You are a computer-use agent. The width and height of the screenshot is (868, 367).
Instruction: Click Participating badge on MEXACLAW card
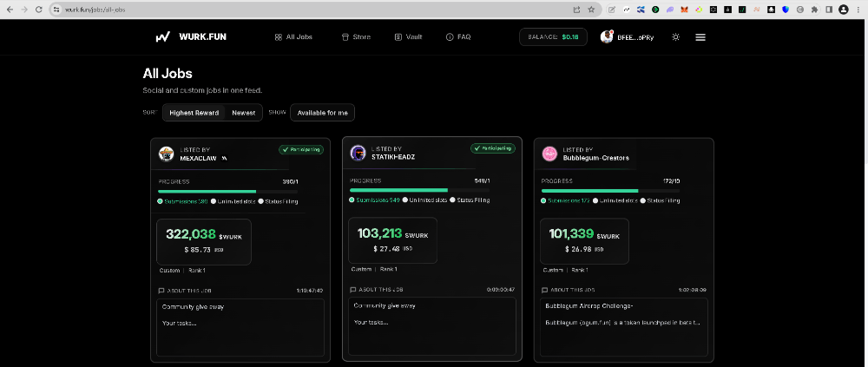tap(301, 149)
